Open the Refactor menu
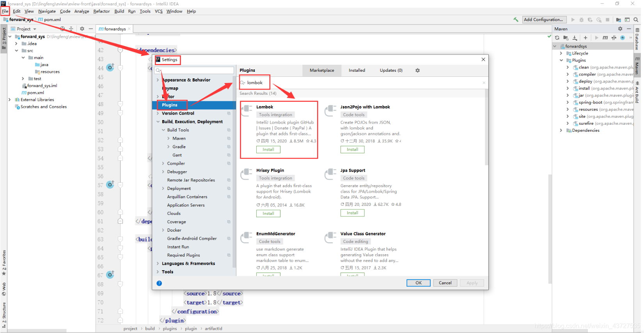The width and height of the screenshot is (644, 333). pyautogui.click(x=101, y=11)
